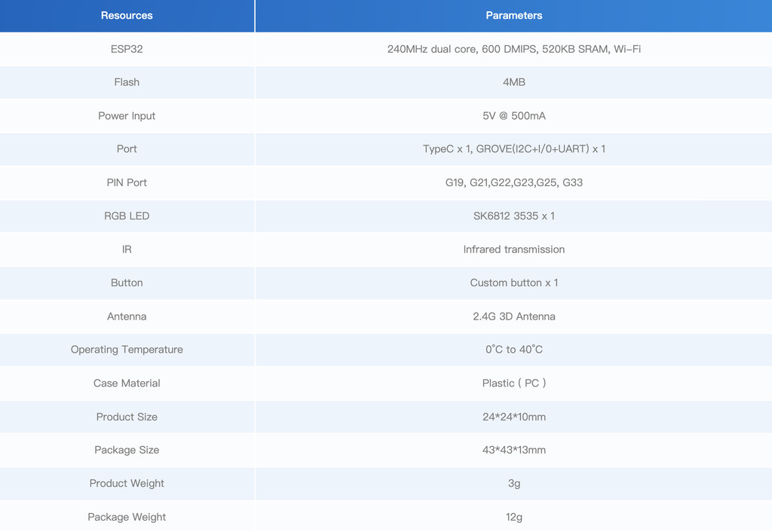Click the Infrared transmission cell
The image size is (772, 532).
click(x=513, y=249)
